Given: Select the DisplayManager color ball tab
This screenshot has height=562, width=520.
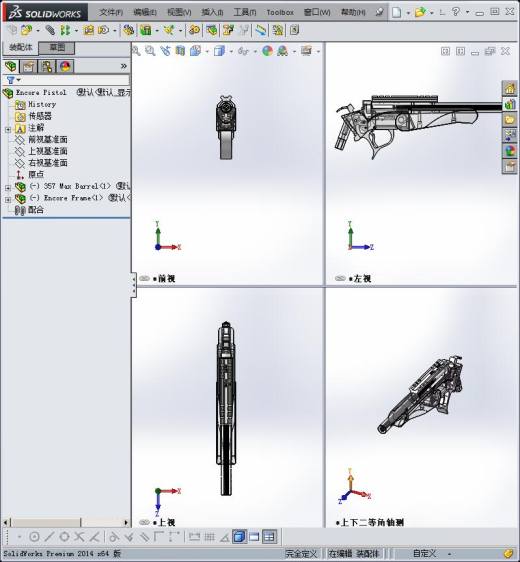Looking at the screenshot, I should [x=65, y=66].
